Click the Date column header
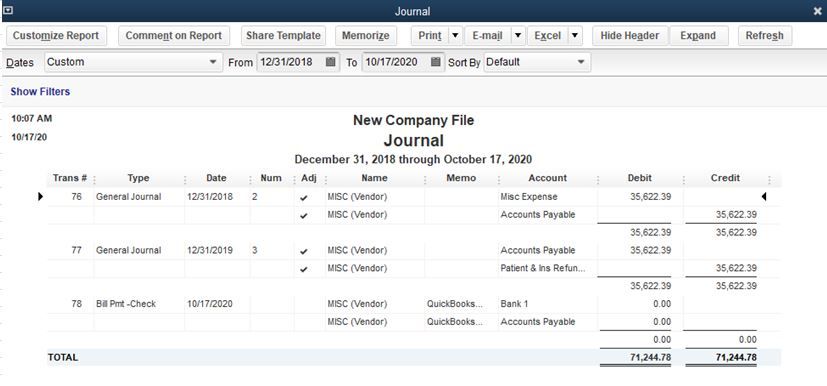 (216, 178)
